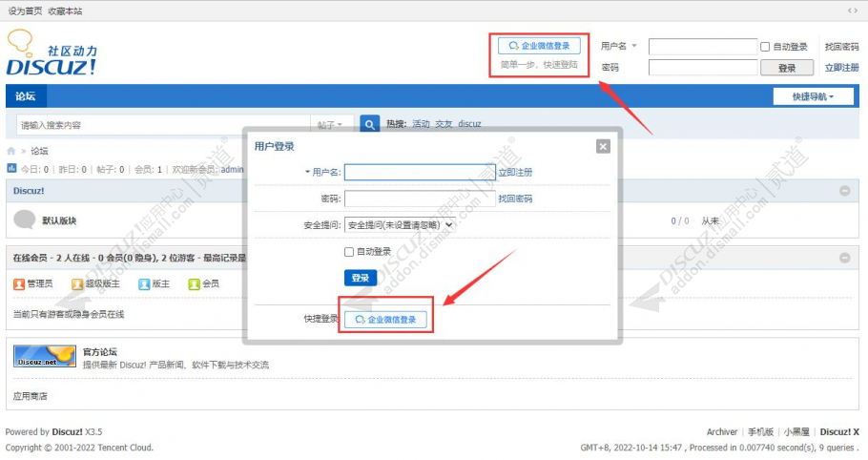Focus the 请输入搜索内容 search box
This screenshot has height=460, width=868.
(x=163, y=125)
